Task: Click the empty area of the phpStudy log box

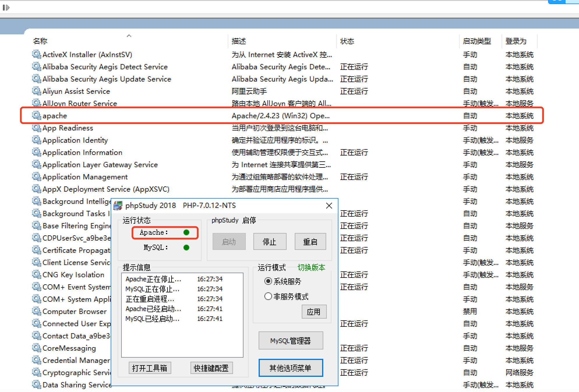Action: pyautogui.click(x=182, y=340)
